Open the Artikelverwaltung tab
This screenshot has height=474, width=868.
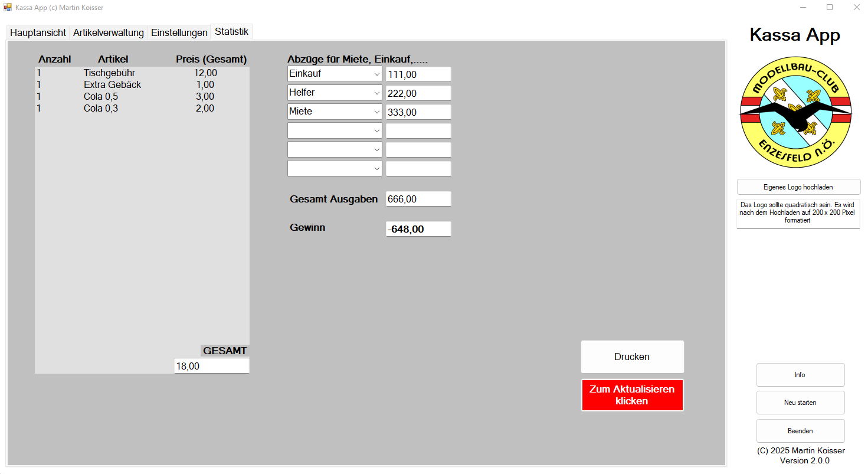[x=109, y=32]
